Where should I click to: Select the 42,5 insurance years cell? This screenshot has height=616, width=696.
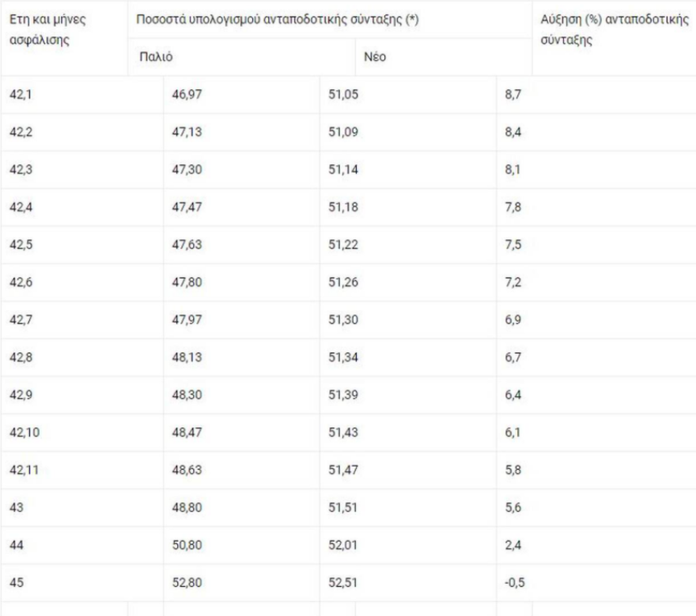(20, 245)
